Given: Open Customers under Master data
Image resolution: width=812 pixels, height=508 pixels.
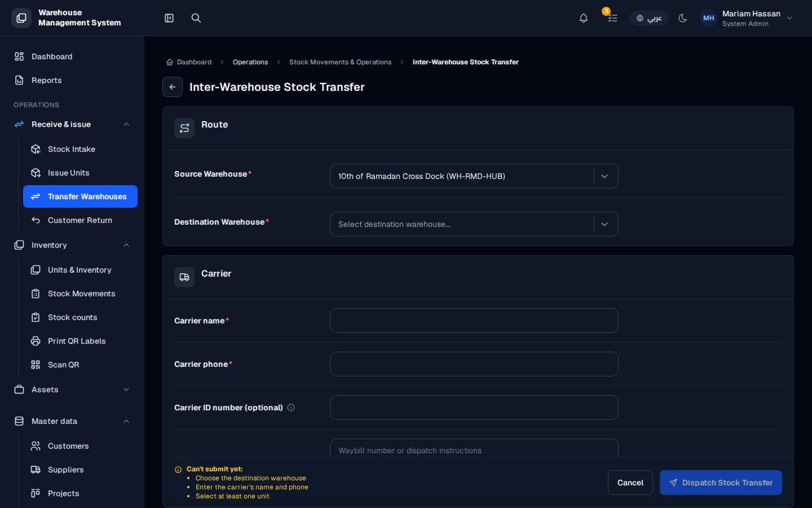Looking at the screenshot, I should coord(80,446).
